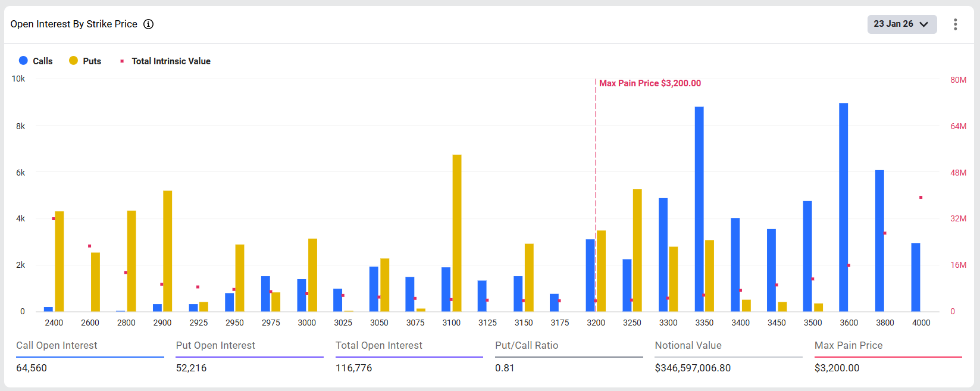Screen dimensions: 980x391
Task: Click the Open Interest By Strike Price title
Action: click(x=74, y=24)
